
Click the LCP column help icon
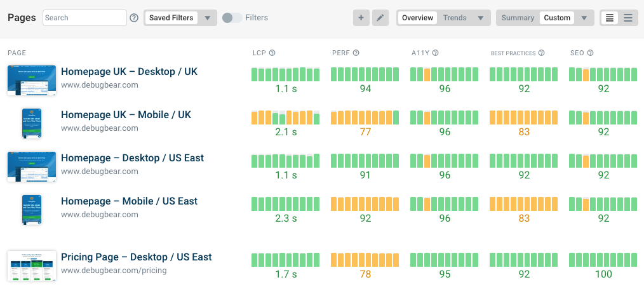point(272,53)
